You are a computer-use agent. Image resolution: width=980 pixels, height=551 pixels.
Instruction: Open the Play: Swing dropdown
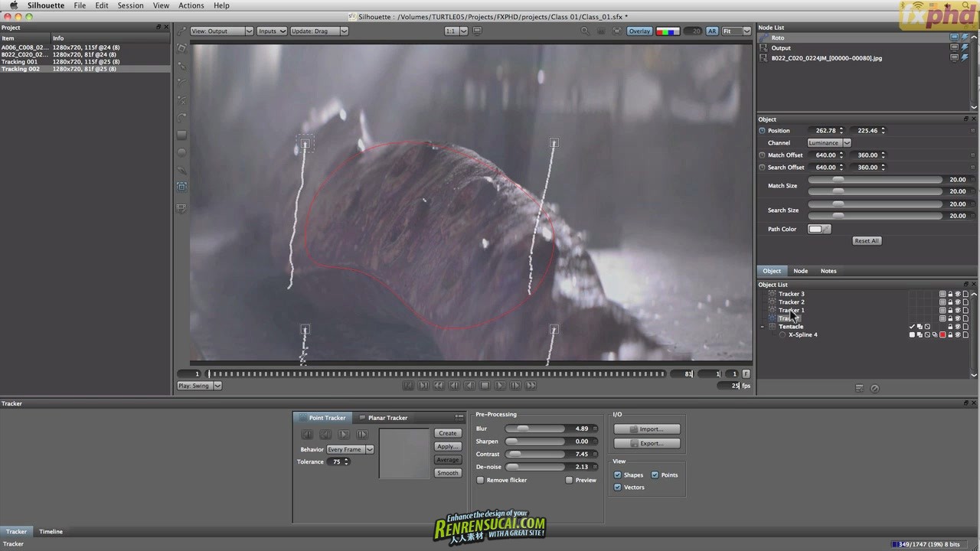(x=199, y=386)
